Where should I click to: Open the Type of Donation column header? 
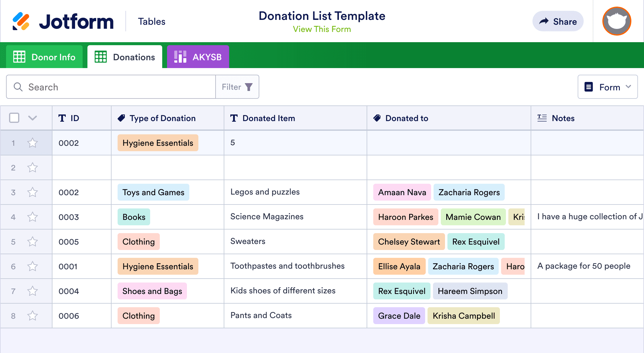click(x=168, y=118)
